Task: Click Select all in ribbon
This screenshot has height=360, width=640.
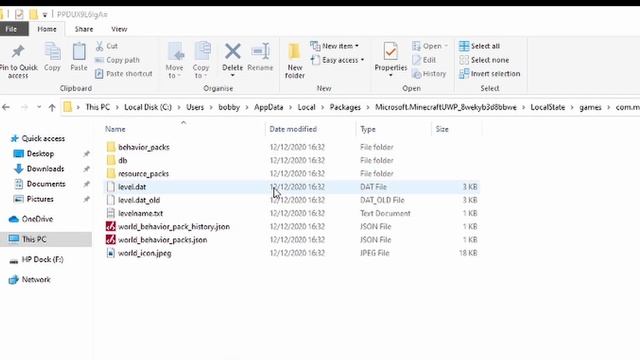Action: (x=479, y=46)
